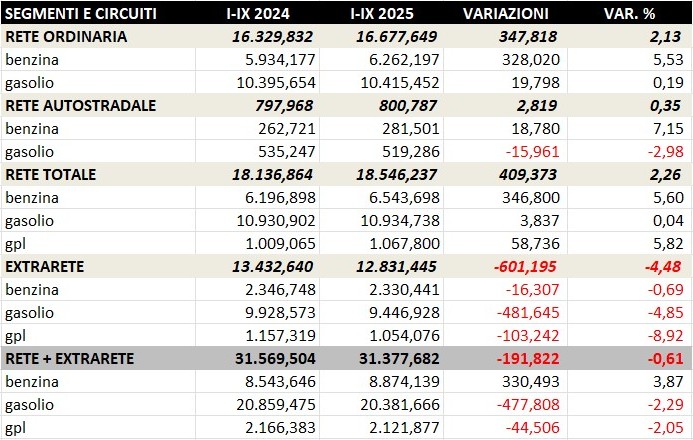The height and width of the screenshot is (440, 693).
Task: Select the red -4,48 percentage cell
Action: click(661, 266)
